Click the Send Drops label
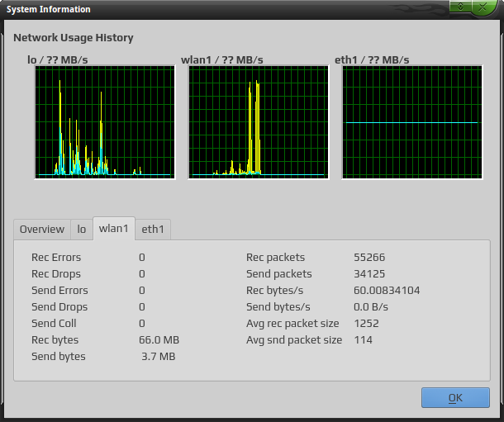This screenshot has height=422, width=504. point(59,307)
